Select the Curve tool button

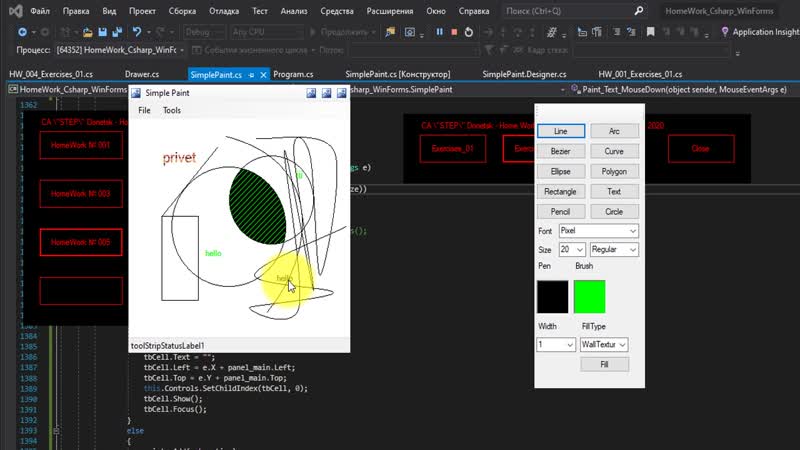click(614, 152)
